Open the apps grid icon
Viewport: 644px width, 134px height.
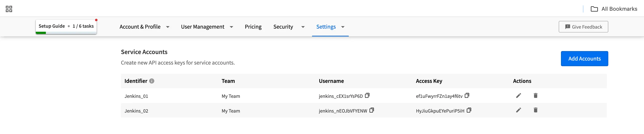[9, 9]
